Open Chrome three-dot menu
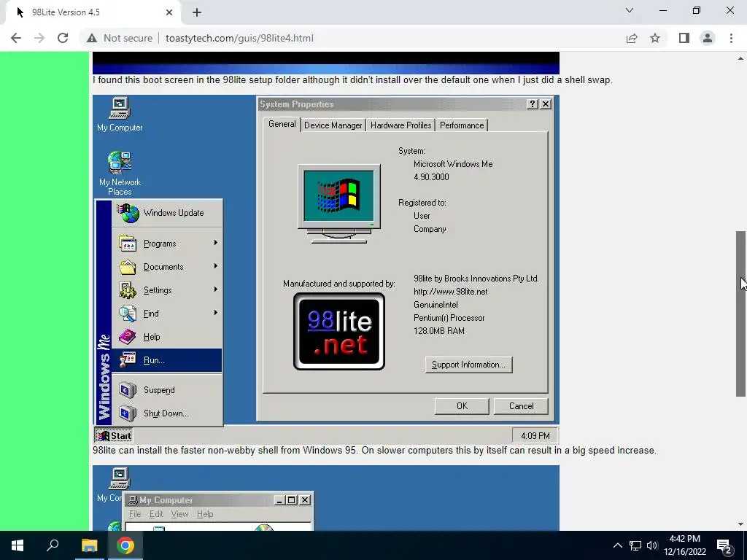The width and height of the screenshot is (747, 560). click(731, 38)
